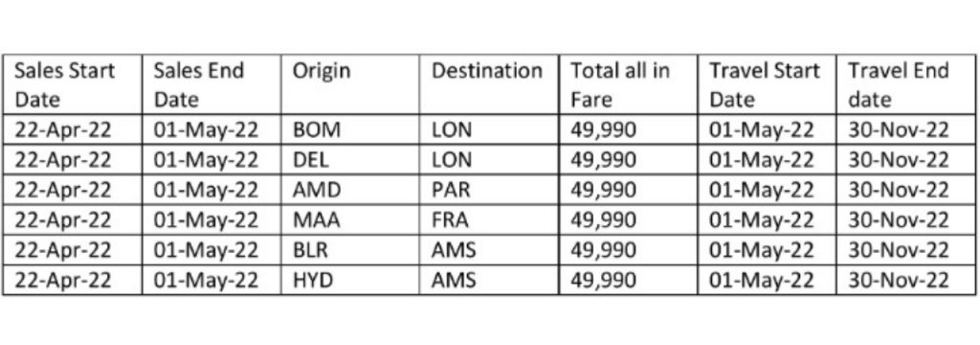
Task: Click the DEL origin cell
Action: [350, 160]
